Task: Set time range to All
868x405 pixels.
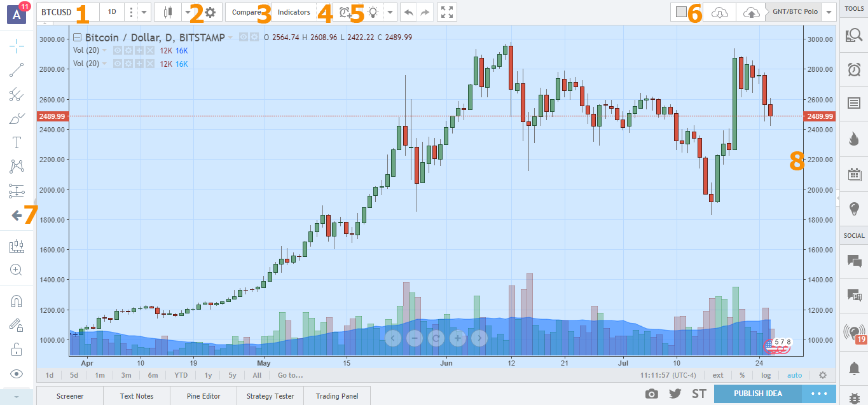Action: (x=257, y=375)
